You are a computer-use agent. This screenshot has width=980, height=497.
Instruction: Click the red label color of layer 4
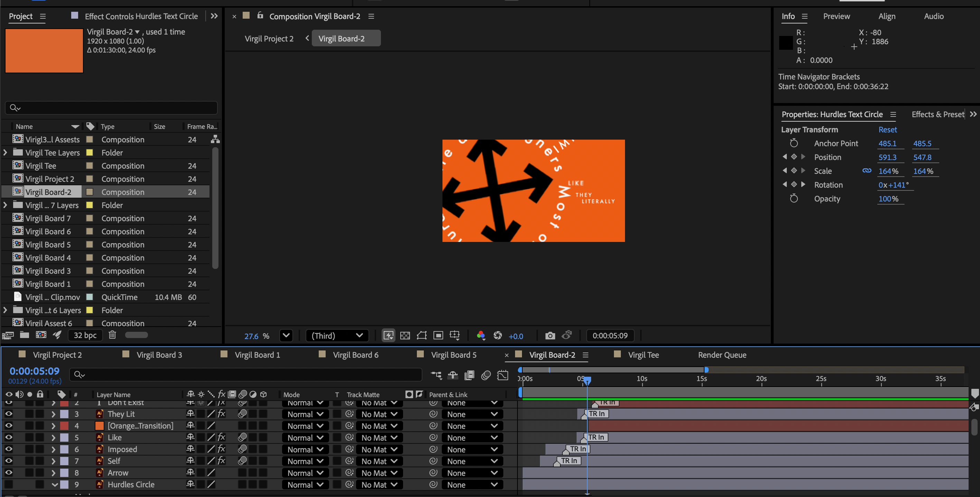pos(64,425)
